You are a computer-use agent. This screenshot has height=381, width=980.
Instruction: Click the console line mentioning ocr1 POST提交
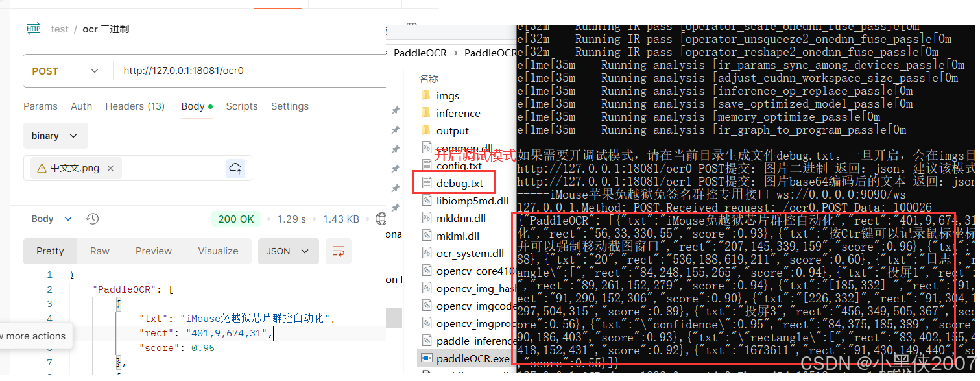[x=746, y=182]
